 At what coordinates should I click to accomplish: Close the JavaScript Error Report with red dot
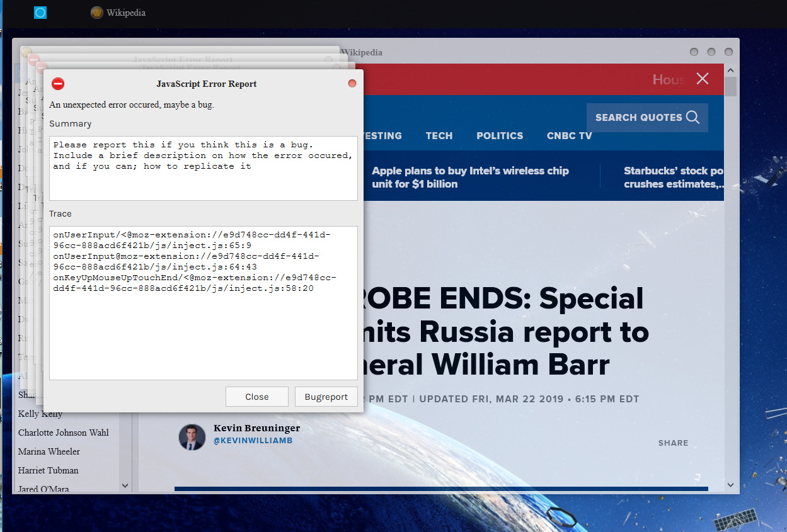(x=352, y=84)
